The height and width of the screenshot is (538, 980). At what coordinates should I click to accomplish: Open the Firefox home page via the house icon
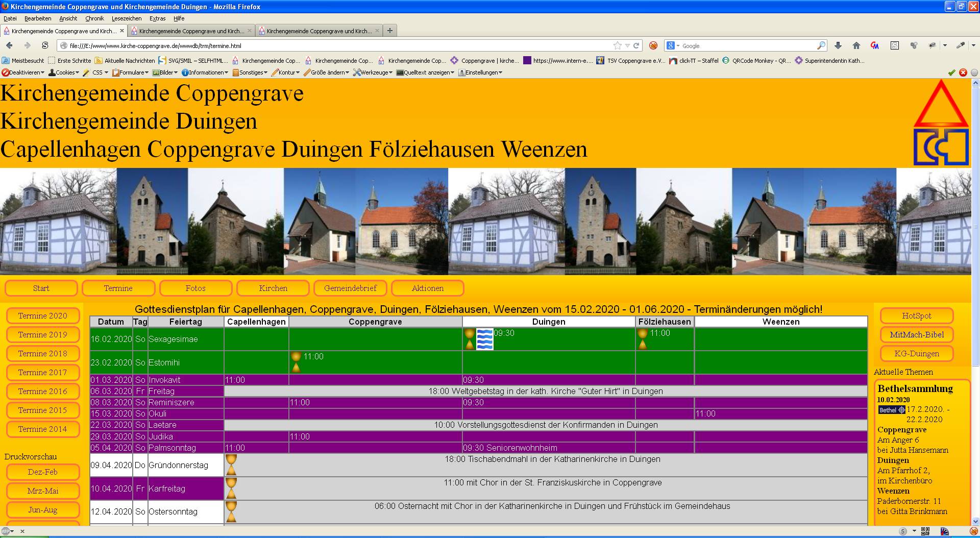point(856,45)
